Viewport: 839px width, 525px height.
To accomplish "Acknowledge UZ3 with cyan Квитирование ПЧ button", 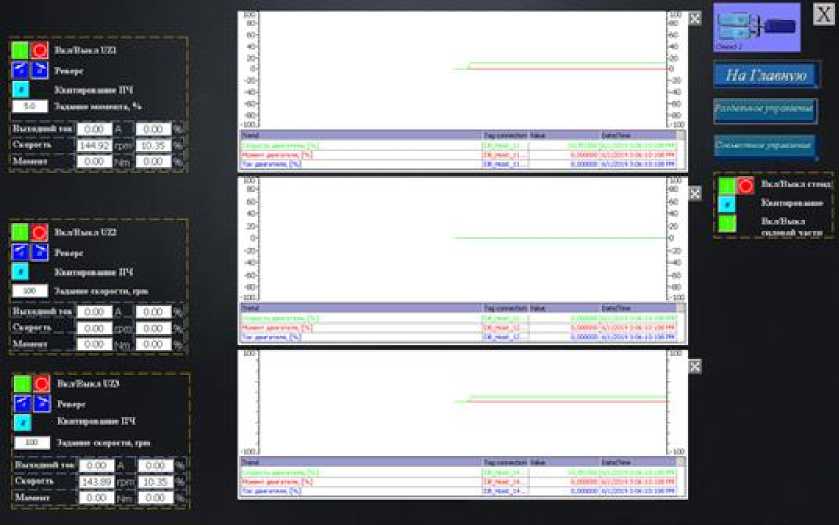I will (22, 422).
